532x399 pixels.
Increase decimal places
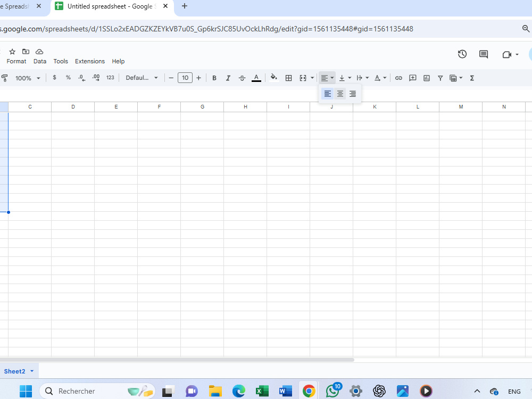[96, 78]
